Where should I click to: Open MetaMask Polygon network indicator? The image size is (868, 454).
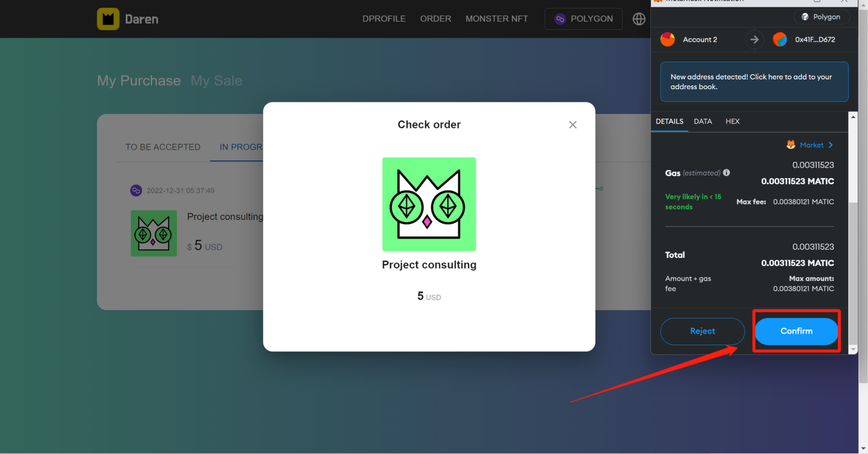[x=821, y=17]
